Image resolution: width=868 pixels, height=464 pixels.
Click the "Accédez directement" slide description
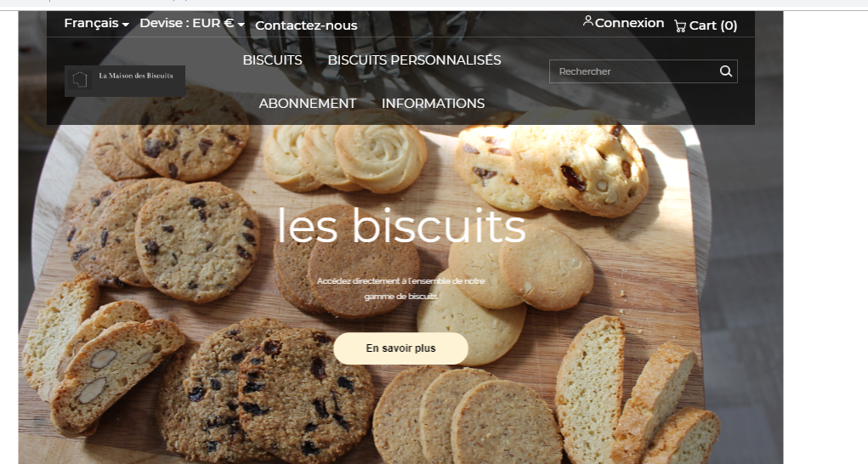pyautogui.click(x=400, y=289)
